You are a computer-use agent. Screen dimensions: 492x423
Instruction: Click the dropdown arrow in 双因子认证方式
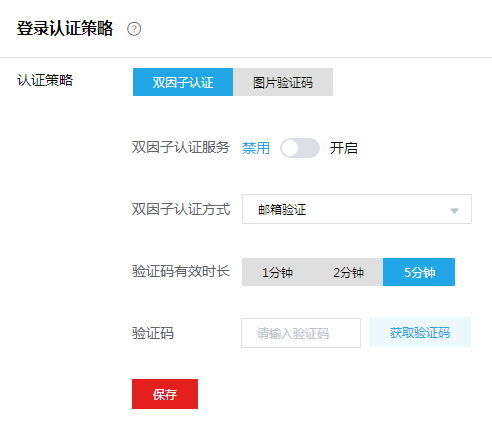(x=454, y=211)
